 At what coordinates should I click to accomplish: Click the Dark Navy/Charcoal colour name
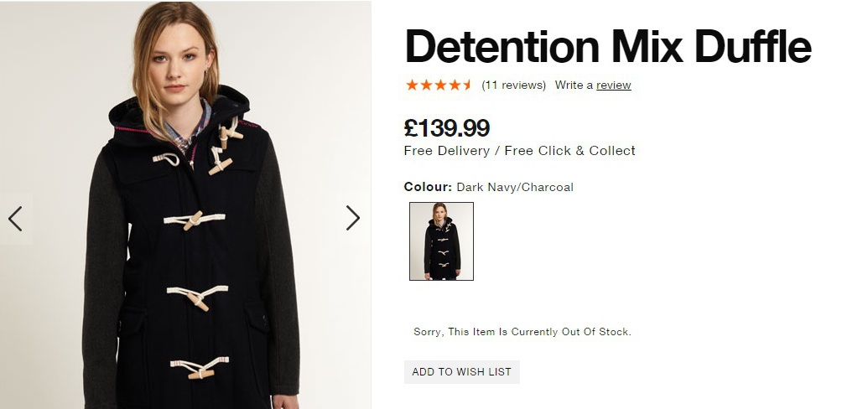click(515, 187)
